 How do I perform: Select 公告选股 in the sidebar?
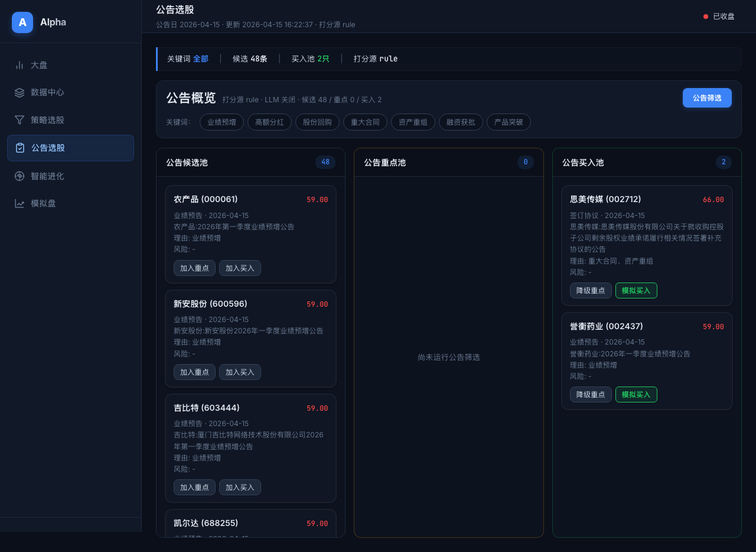pos(70,148)
